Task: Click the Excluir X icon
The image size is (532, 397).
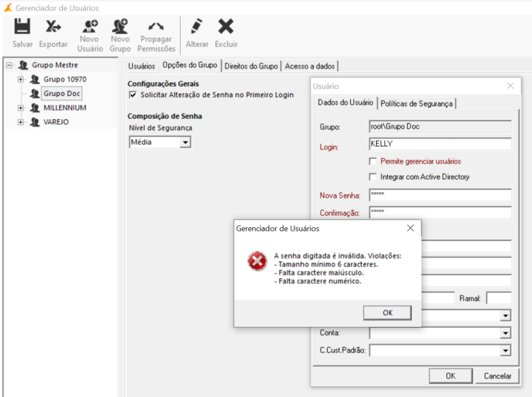Action: coord(226,27)
